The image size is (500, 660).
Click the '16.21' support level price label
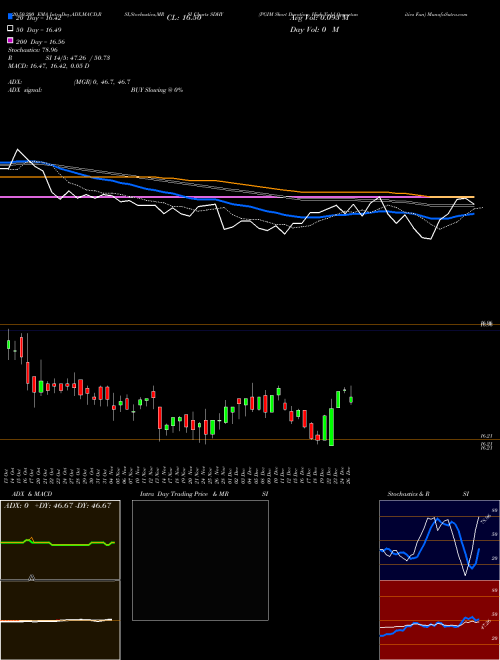(487, 437)
